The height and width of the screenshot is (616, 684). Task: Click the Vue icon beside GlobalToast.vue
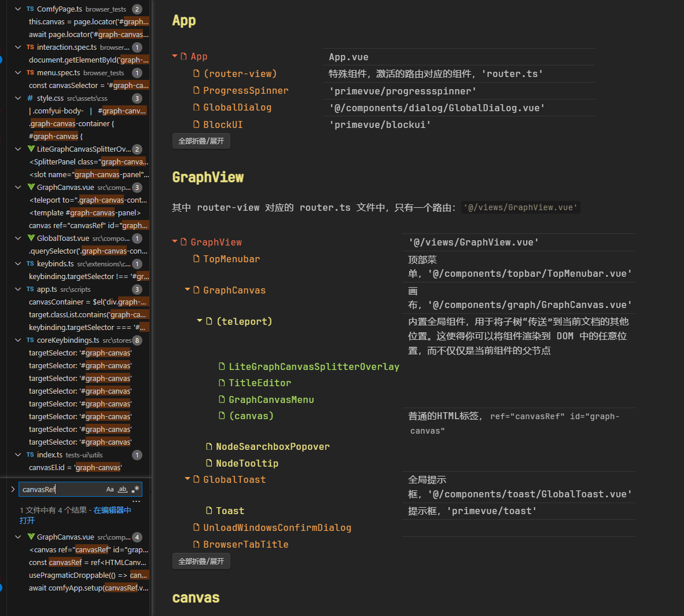coord(31,239)
